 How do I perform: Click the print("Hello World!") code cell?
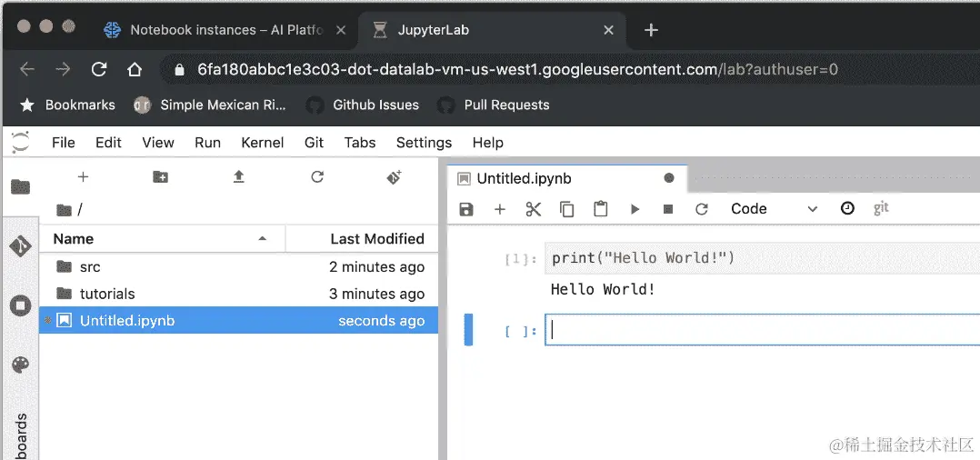(763, 258)
